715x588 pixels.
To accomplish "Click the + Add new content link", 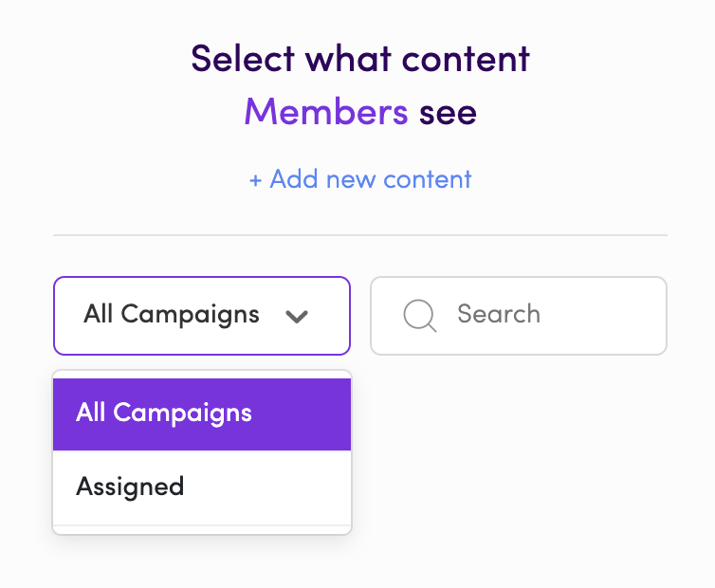I will pos(360,179).
